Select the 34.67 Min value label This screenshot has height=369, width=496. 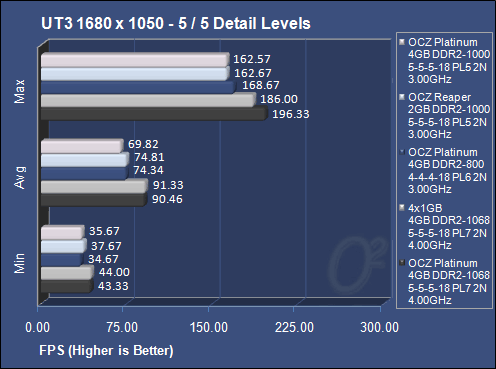coord(103,259)
